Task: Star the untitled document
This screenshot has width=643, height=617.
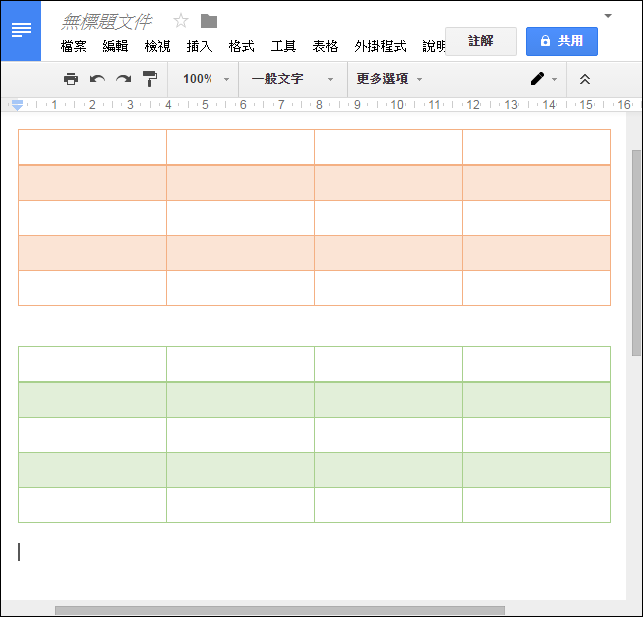Action: click(x=181, y=20)
